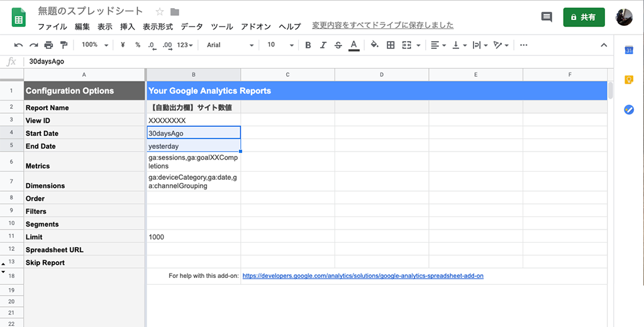Screen dimensions: 644x327
Task: Click the green 共有 share button
Action: click(x=584, y=17)
